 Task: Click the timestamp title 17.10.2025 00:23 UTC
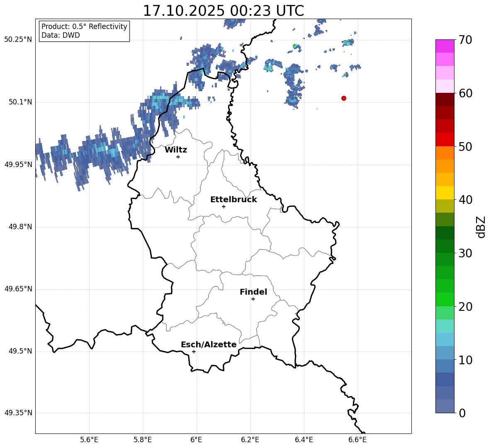pyautogui.click(x=223, y=10)
